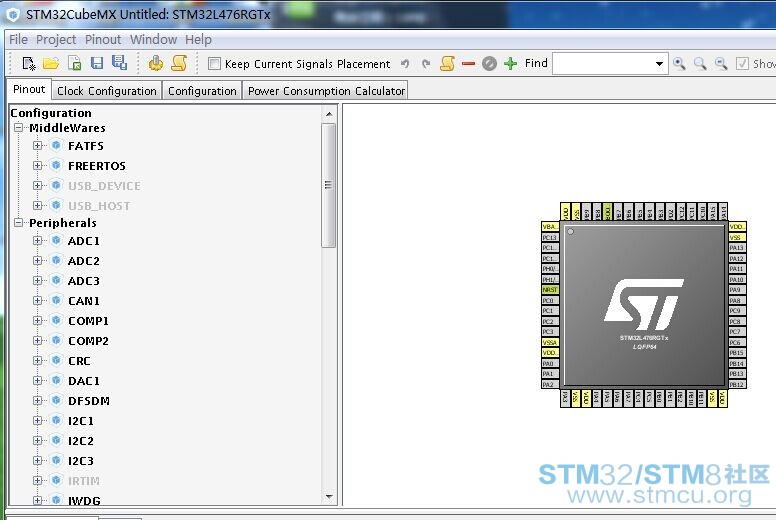This screenshot has height=520, width=776.
Task: Select the Pinout tab
Action: pyautogui.click(x=29, y=89)
